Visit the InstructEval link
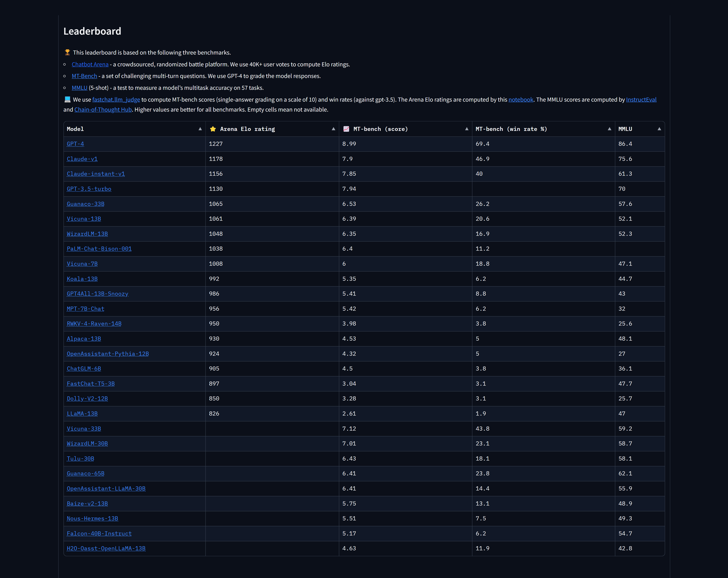Image resolution: width=728 pixels, height=578 pixels. [x=641, y=100]
